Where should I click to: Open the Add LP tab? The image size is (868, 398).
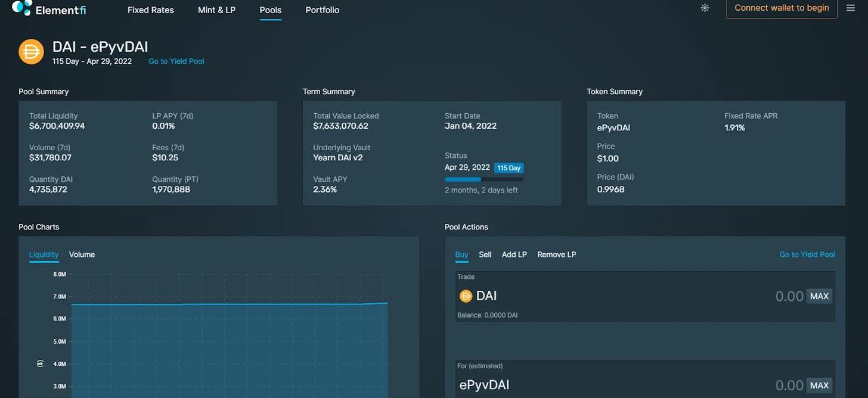pyautogui.click(x=514, y=254)
